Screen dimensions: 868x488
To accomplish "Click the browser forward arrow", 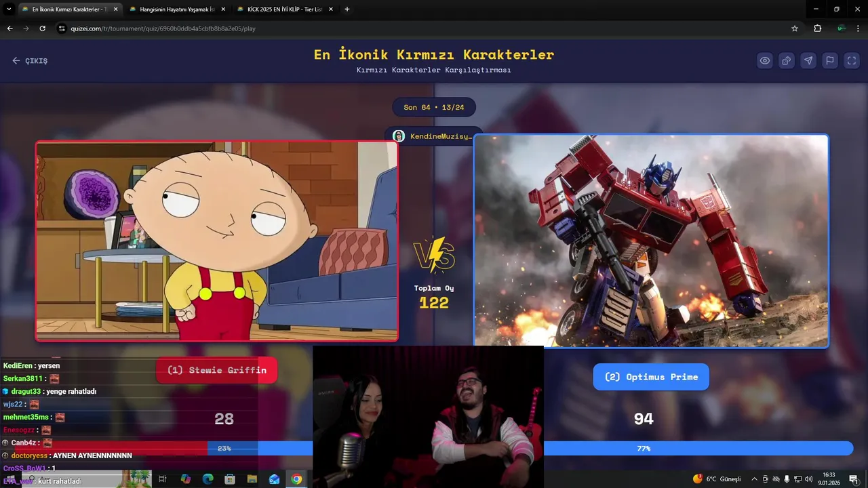I will [x=26, y=28].
